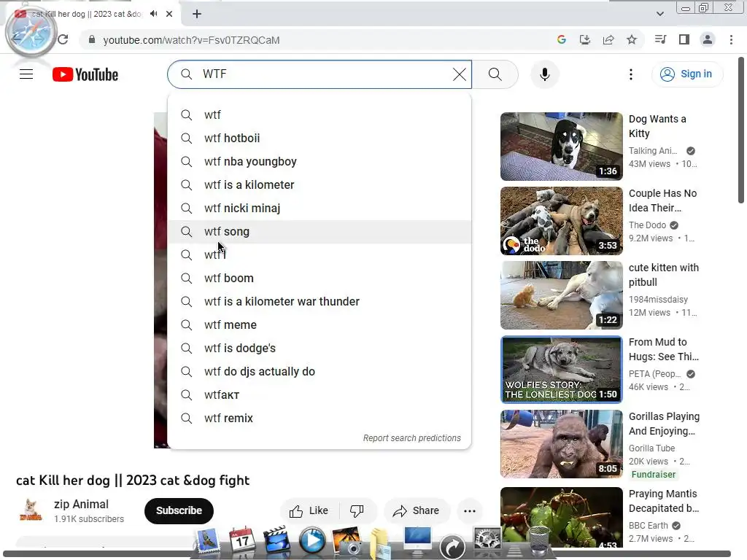Screen dimensions: 747x560
Task: Expand the tab search chevron
Action: (659, 14)
